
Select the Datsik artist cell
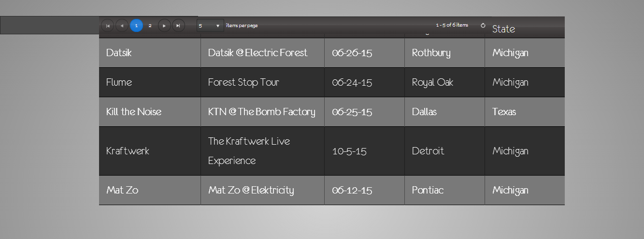119,53
